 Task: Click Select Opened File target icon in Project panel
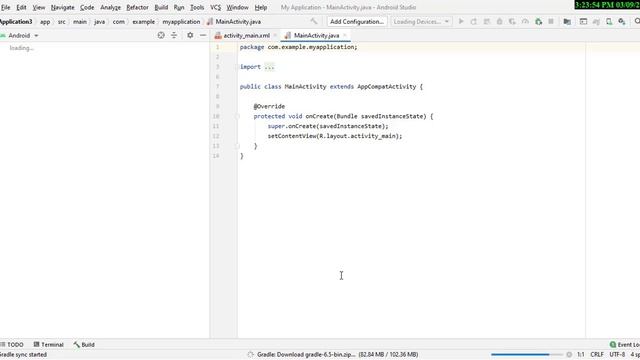[x=161, y=36]
